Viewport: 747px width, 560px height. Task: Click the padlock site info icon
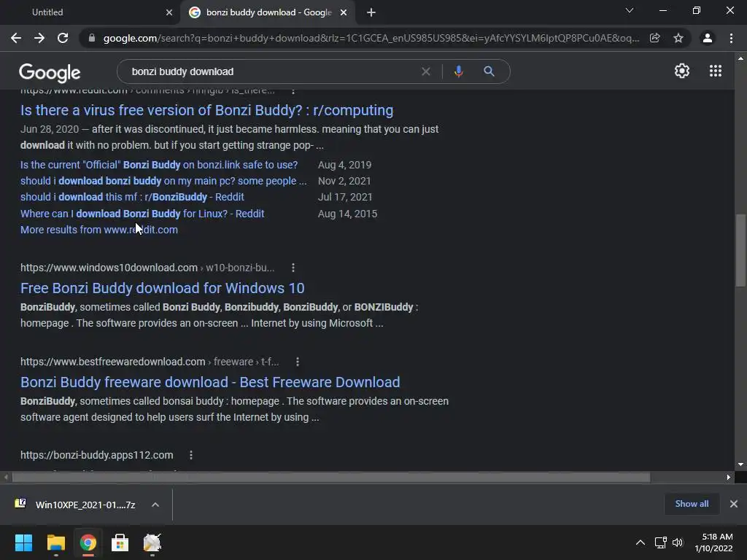click(92, 38)
